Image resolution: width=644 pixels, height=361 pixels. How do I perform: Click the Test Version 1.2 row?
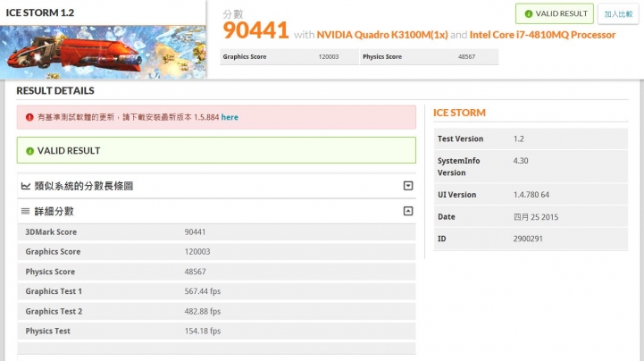[x=531, y=139]
